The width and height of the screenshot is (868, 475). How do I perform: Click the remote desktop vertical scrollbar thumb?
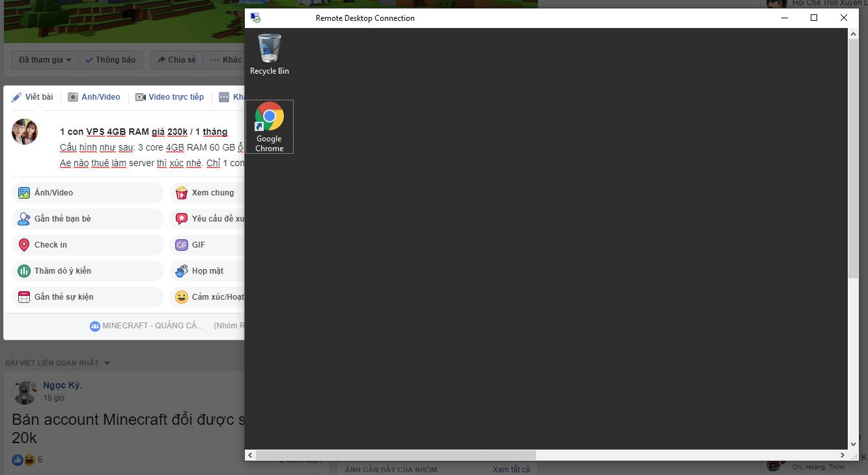[x=853, y=159]
